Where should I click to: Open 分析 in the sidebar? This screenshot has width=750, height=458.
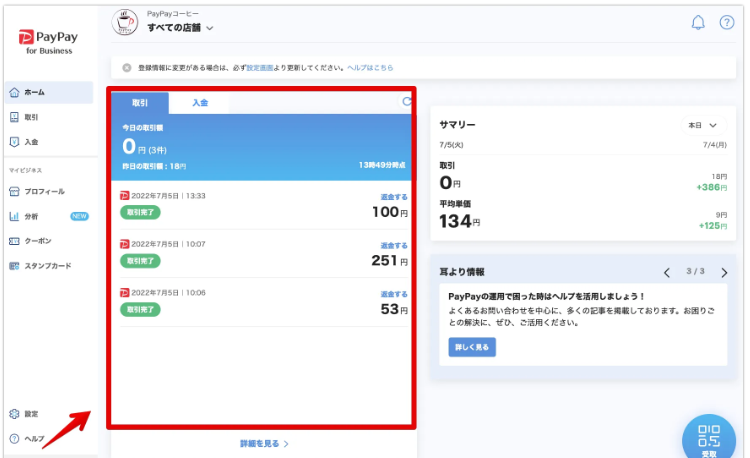31,216
